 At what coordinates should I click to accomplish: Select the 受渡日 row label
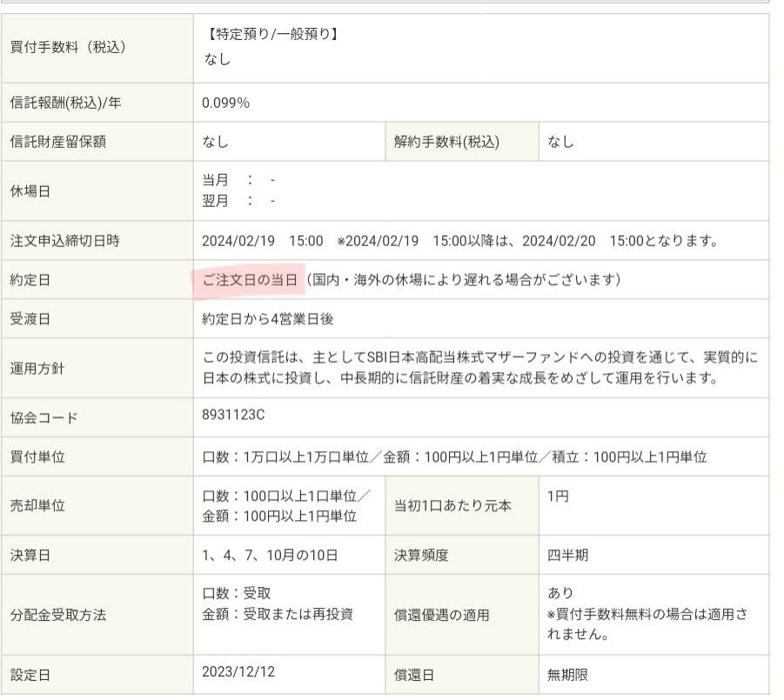coord(30,319)
